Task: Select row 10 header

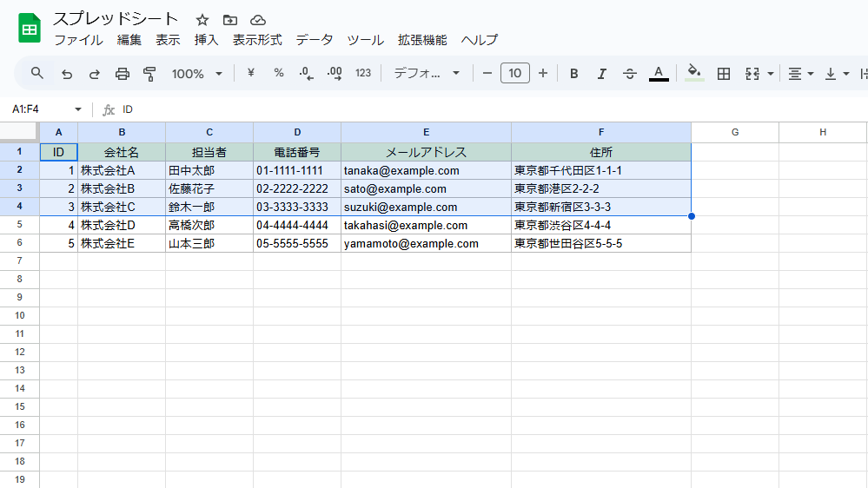Action: [x=19, y=316]
